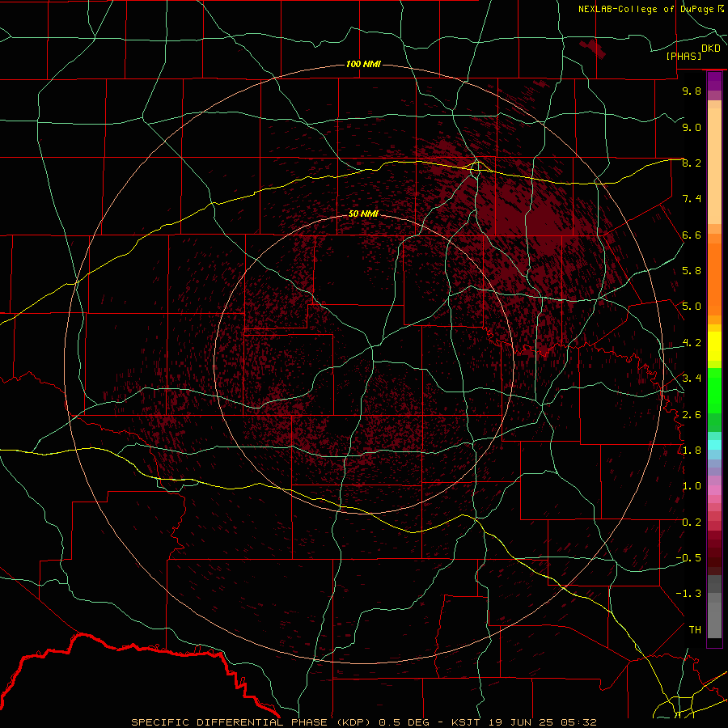
Task: Click the 9.0 value on the scale
Action: [x=692, y=127]
